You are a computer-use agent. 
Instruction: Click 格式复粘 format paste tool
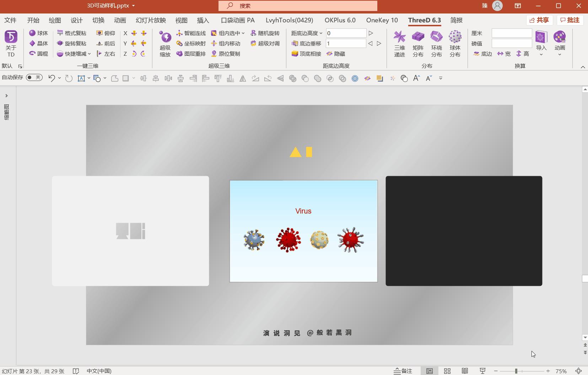(x=71, y=33)
